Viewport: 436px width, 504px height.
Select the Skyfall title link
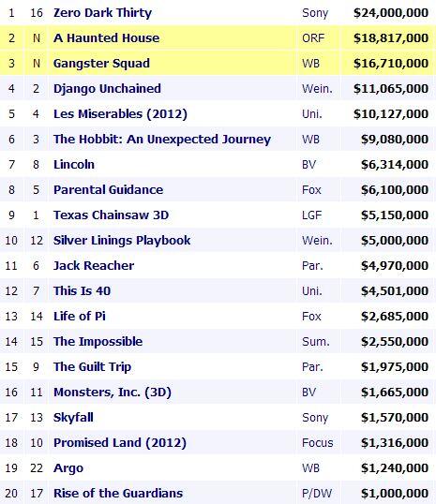pos(73,417)
